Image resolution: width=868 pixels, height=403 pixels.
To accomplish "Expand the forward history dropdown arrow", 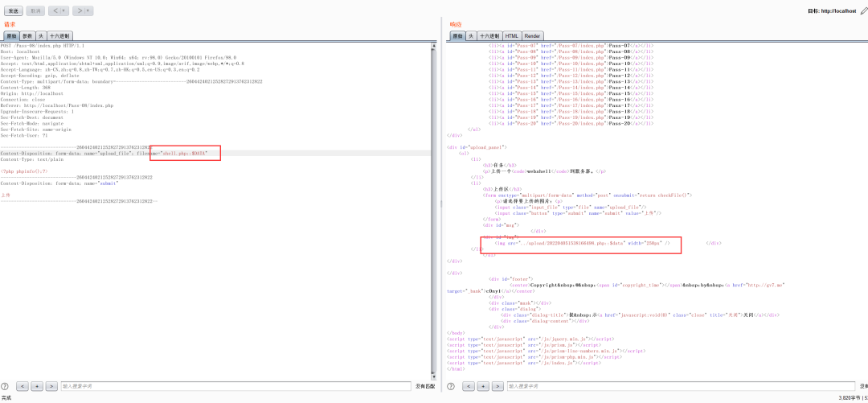I will (88, 11).
